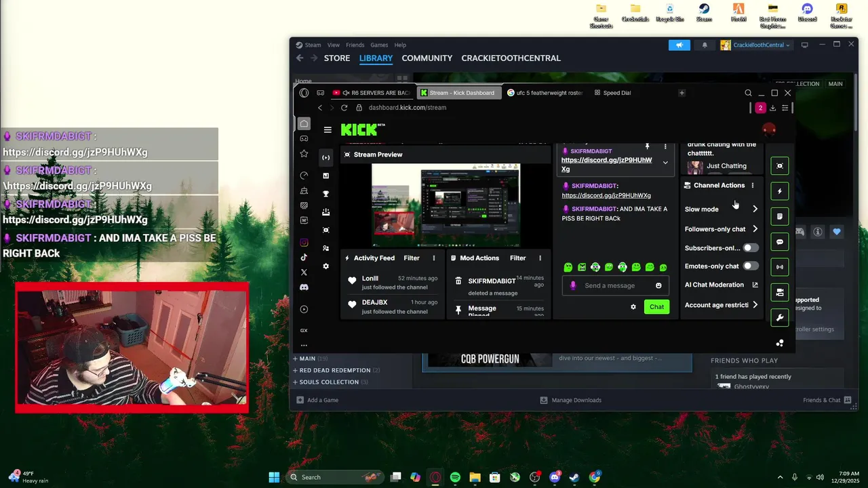Image resolution: width=868 pixels, height=488 pixels.
Task: Open Steam notifications bell
Action: click(x=705, y=45)
